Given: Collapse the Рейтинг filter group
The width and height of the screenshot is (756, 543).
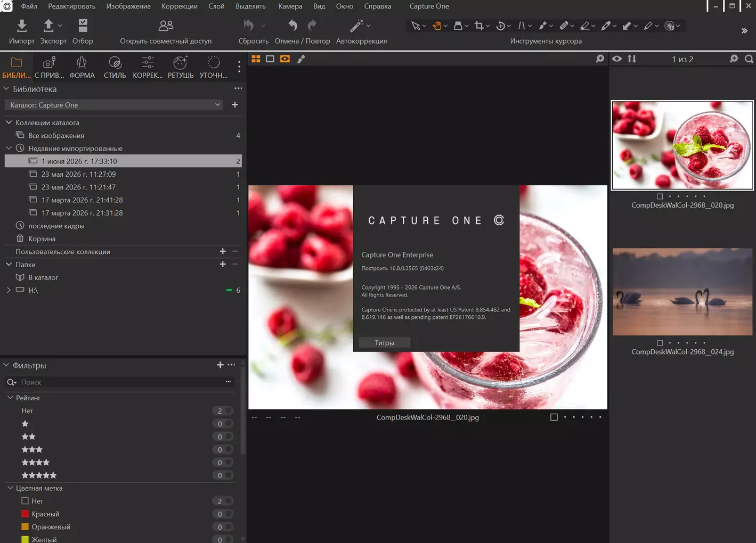Looking at the screenshot, I should click(10, 398).
